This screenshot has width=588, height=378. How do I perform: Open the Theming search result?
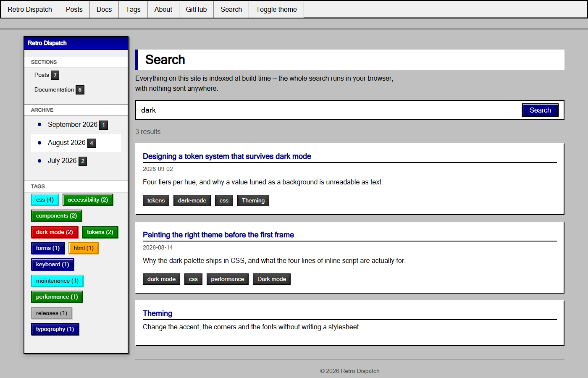click(157, 313)
